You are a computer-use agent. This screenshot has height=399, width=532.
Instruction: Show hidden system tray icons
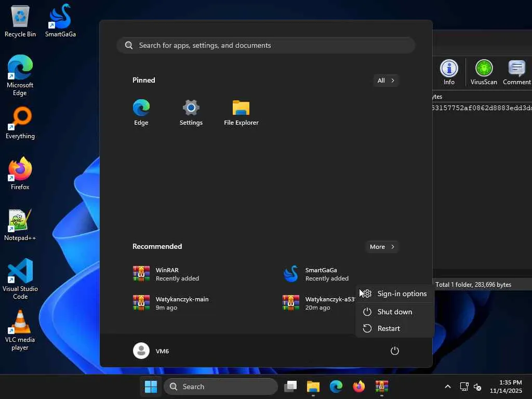pyautogui.click(x=448, y=387)
